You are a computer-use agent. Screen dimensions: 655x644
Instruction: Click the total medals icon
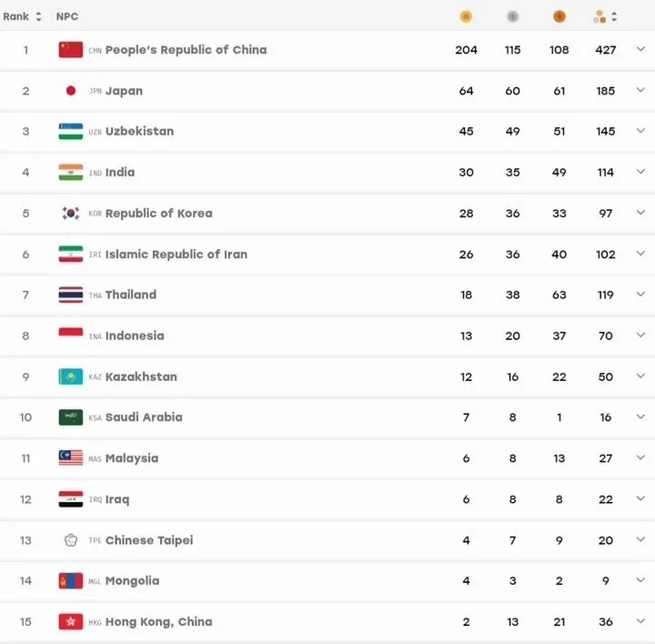(600, 16)
